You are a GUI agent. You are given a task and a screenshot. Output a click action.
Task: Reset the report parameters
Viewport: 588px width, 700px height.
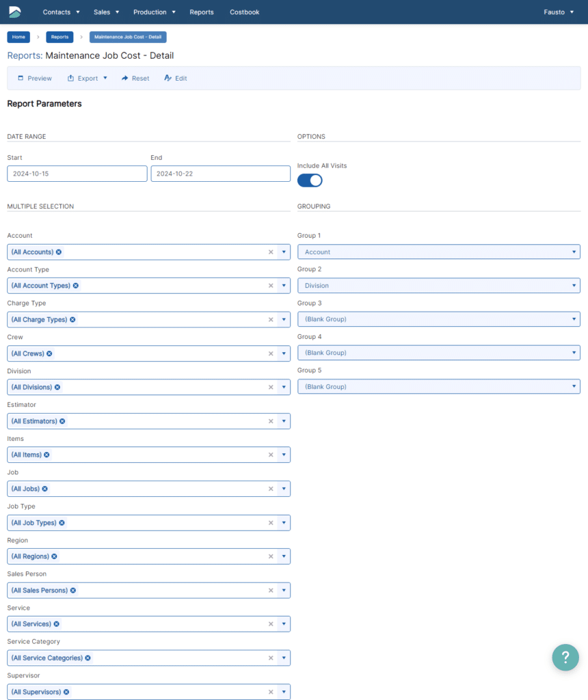point(135,79)
